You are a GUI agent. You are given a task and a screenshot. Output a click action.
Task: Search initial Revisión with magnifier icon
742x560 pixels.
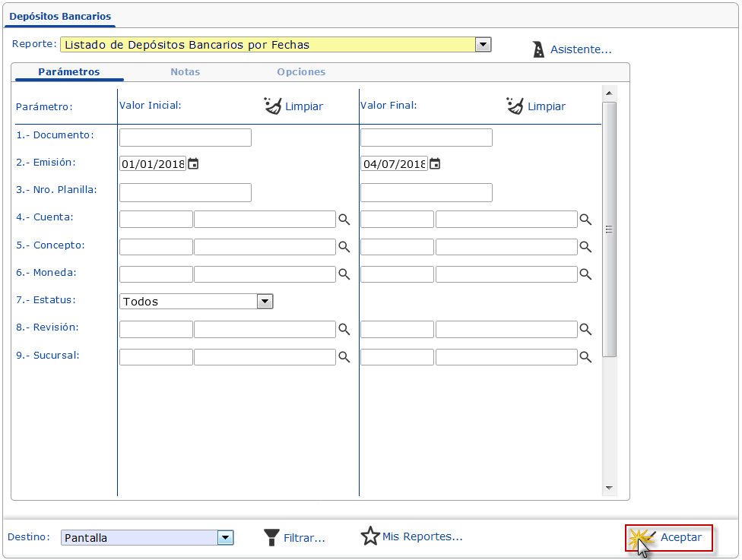coord(344,329)
